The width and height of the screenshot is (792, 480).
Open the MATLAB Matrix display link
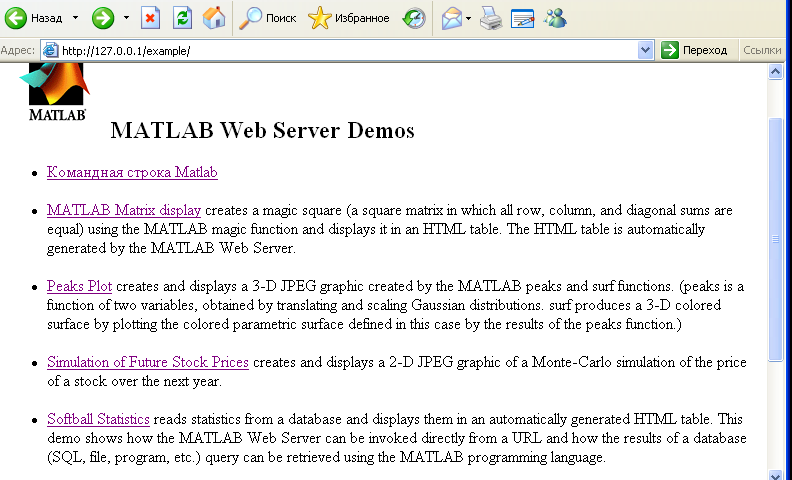click(124, 210)
